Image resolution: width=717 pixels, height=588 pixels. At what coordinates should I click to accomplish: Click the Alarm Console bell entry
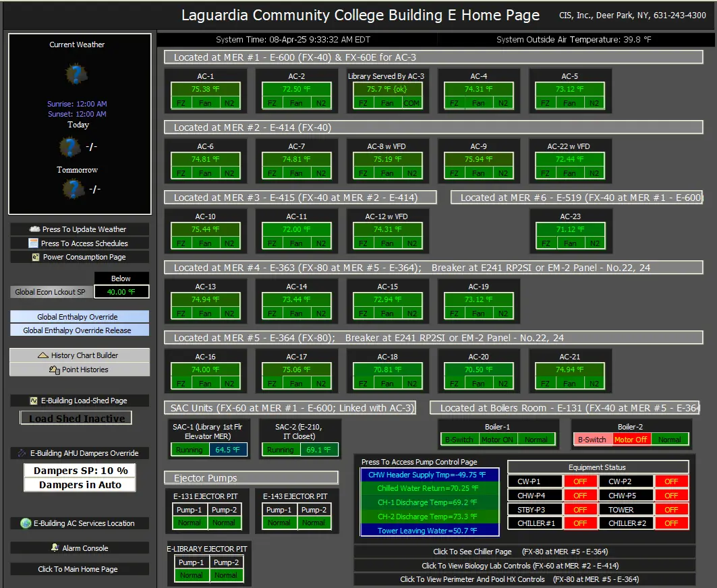pyautogui.click(x=80, y=548)
